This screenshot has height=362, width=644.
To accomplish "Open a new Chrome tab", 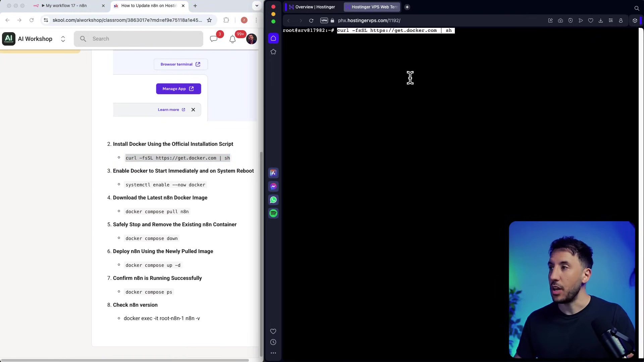I will pos(195,6).
